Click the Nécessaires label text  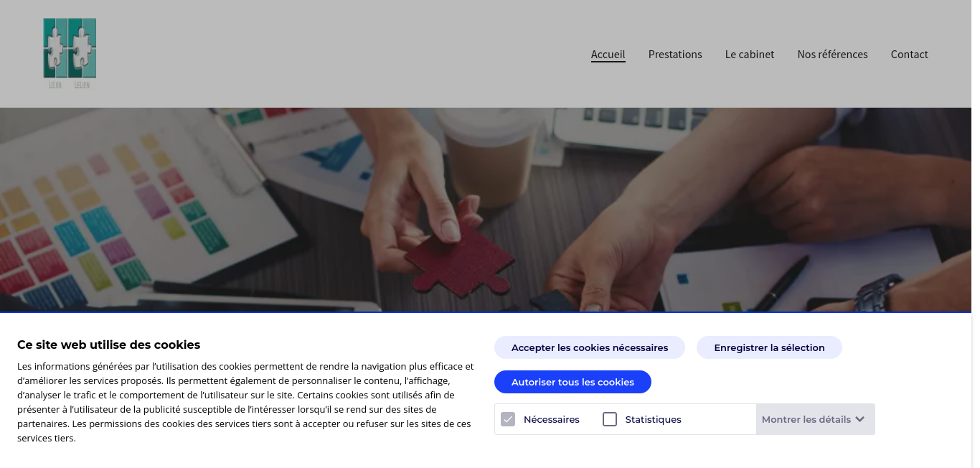click(551, 419)
